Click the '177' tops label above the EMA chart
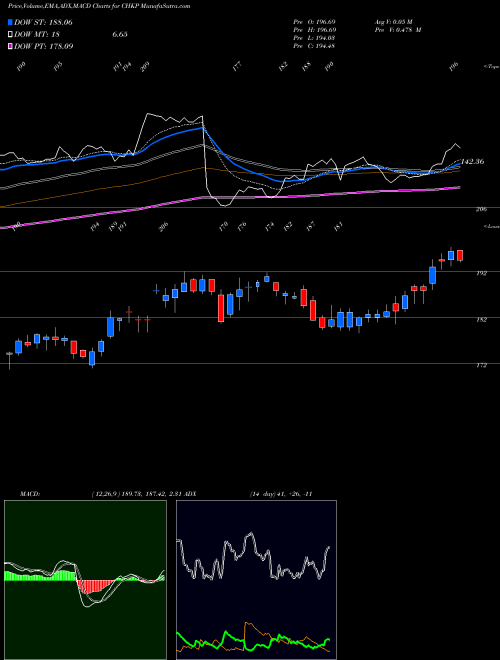The image size is (500, 660). tap(237, 67)
